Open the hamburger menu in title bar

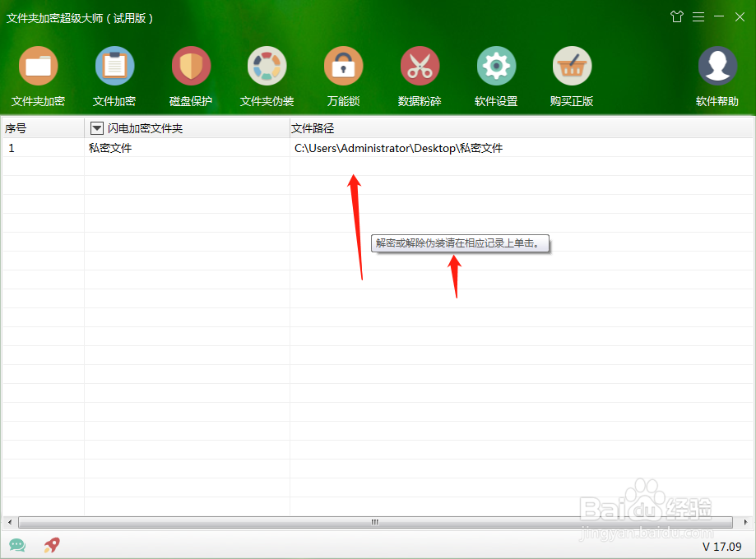coord(698,17)
